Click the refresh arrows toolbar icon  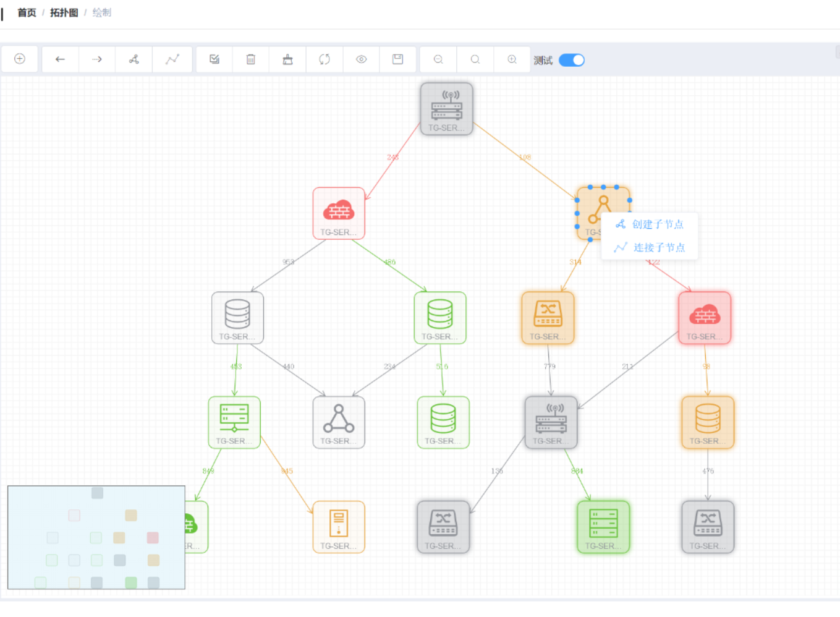pos(325,59)
